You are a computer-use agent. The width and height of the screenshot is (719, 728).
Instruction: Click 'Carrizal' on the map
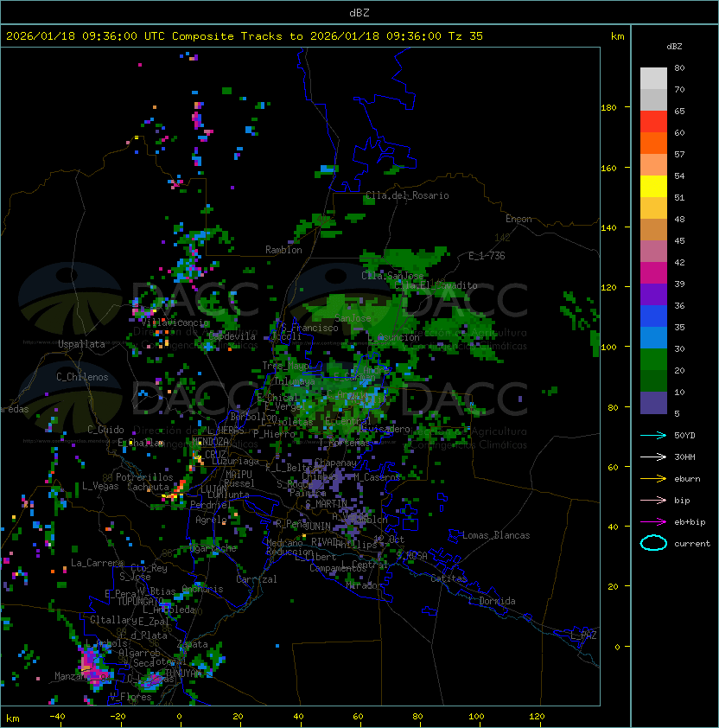(x=257, y=579)
